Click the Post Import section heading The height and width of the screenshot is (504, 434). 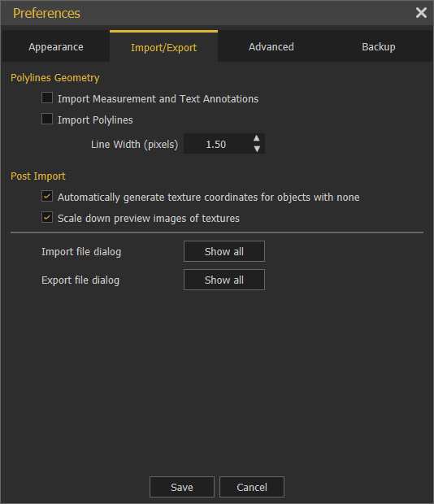(38, 176)
